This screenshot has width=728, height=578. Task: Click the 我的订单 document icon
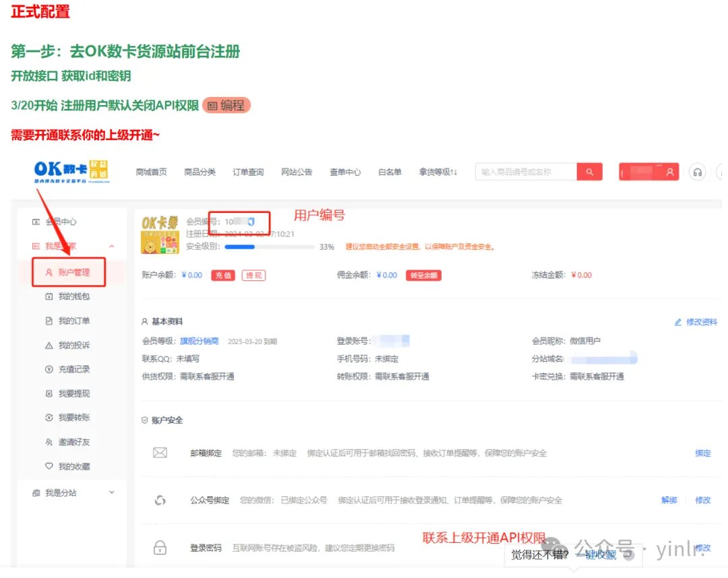tap(49, 321)
